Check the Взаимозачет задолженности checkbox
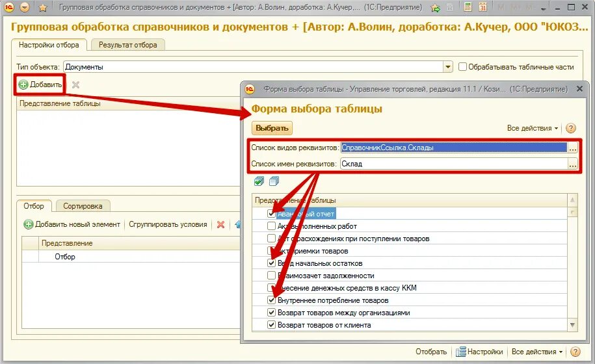The width and height of the screenshot is (595, 364). 271,276
